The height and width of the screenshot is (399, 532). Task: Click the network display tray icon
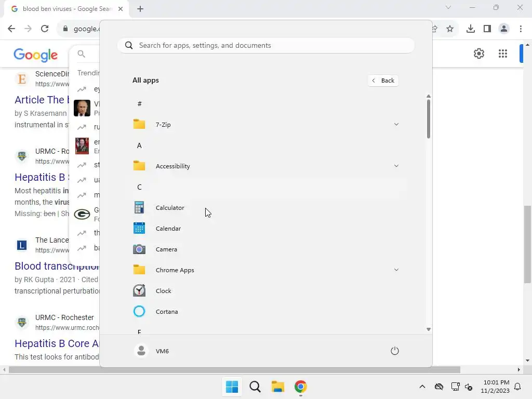click(x=455, y=387)
